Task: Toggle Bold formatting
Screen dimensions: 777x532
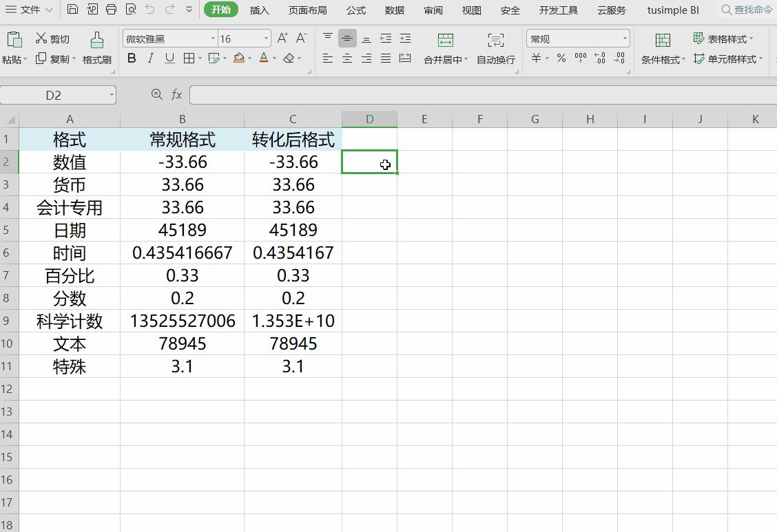Action: tap(132, 58)
